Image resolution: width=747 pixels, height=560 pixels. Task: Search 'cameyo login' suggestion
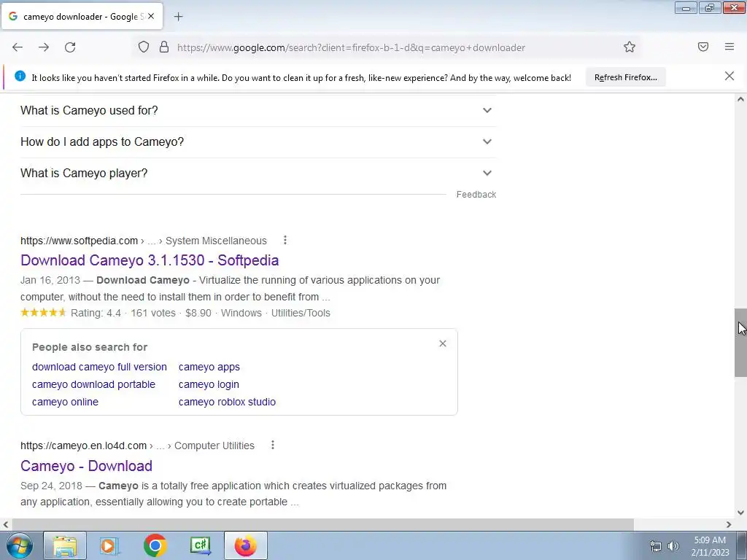click(209, 384)
